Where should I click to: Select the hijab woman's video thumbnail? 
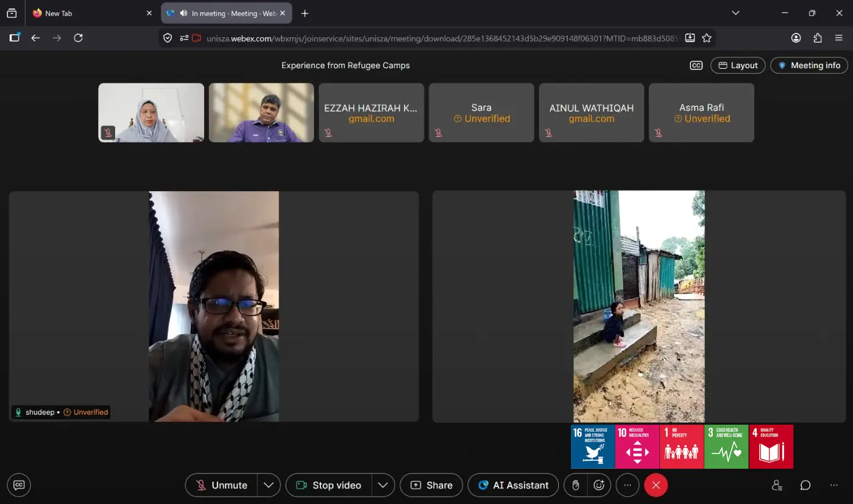coord(151,113)
